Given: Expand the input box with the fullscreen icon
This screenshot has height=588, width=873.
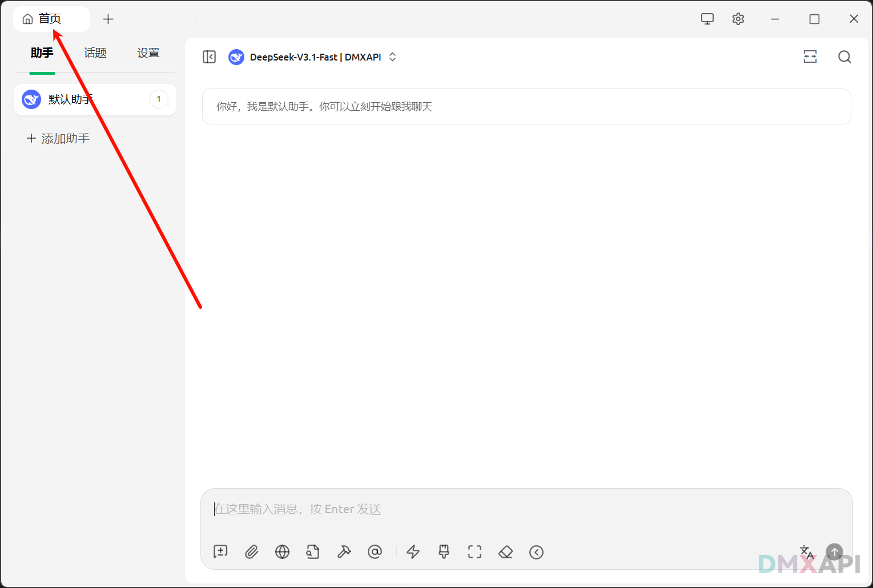Looking at the screenshot, I should pyautogui.click(x=474, y=551).
